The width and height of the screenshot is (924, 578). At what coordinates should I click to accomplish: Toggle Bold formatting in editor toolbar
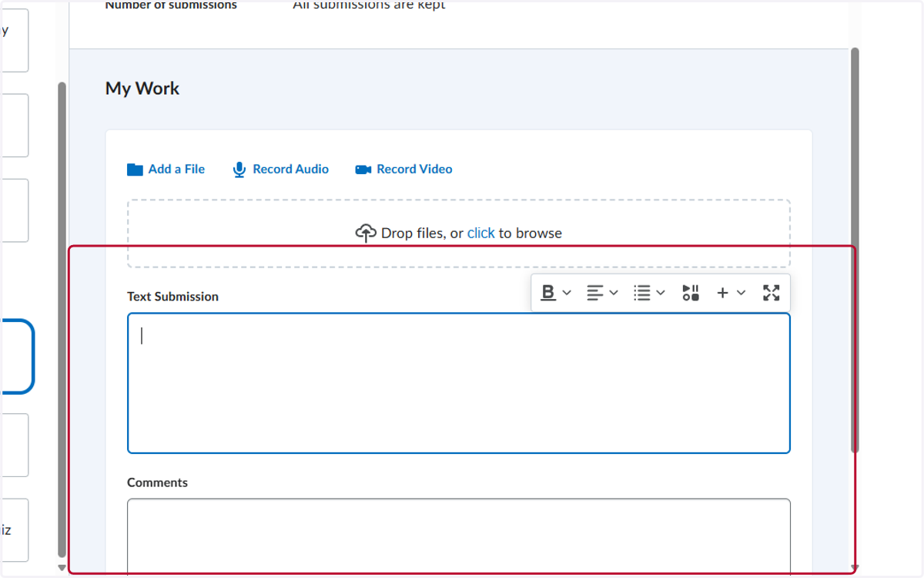pos(548,293)
